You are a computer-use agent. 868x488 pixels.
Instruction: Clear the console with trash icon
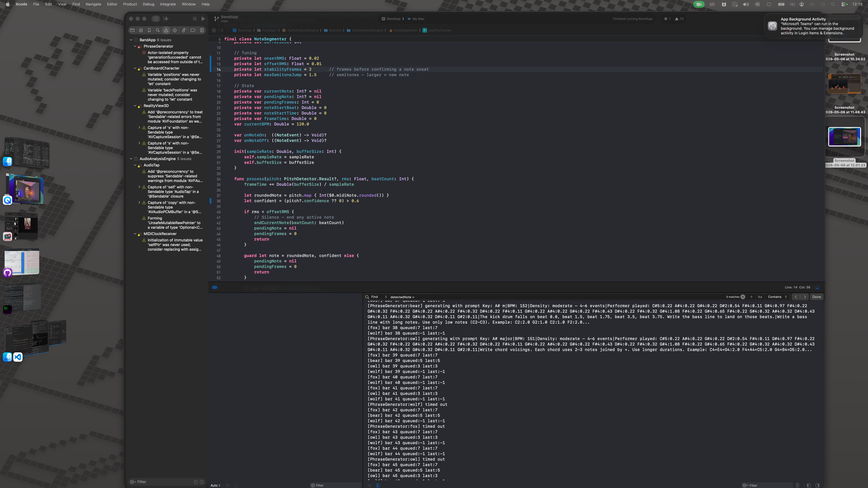(x=797, y=485)
